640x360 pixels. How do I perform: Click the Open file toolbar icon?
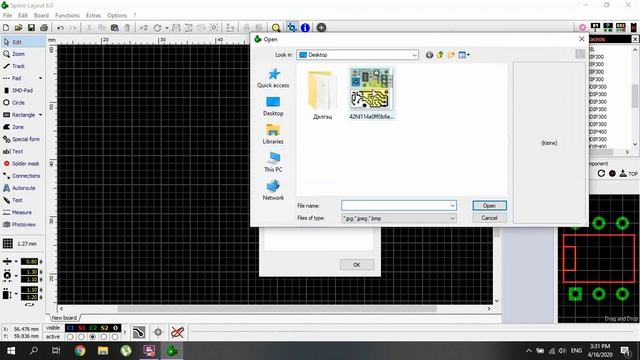tap(18, 28)
